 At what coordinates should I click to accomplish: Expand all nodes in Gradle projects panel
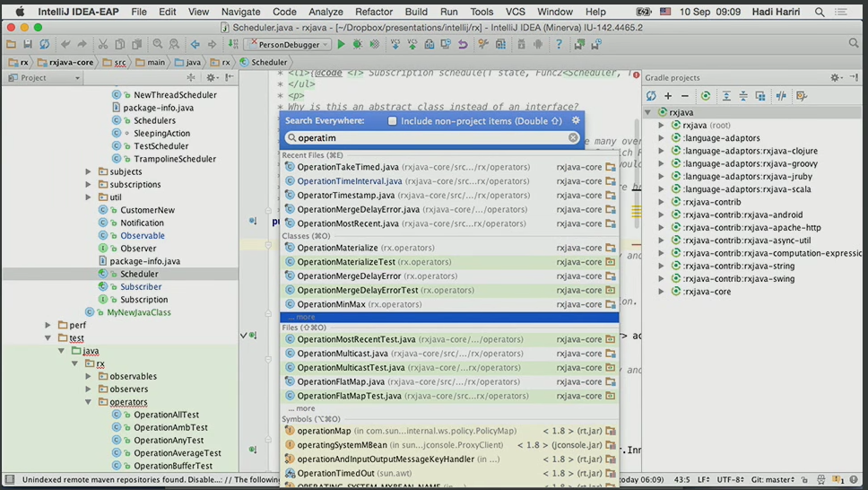click(726, 96)
